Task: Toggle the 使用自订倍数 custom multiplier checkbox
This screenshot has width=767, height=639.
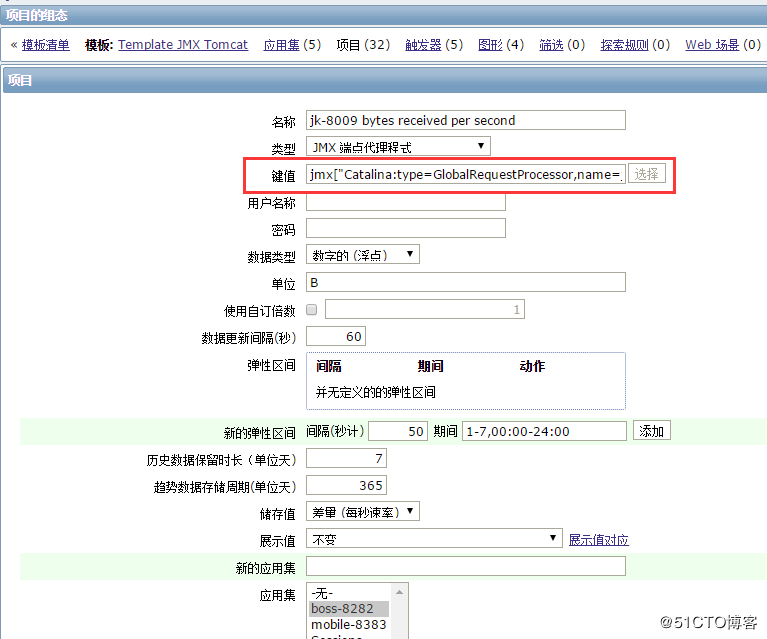Action: [312, 310]
